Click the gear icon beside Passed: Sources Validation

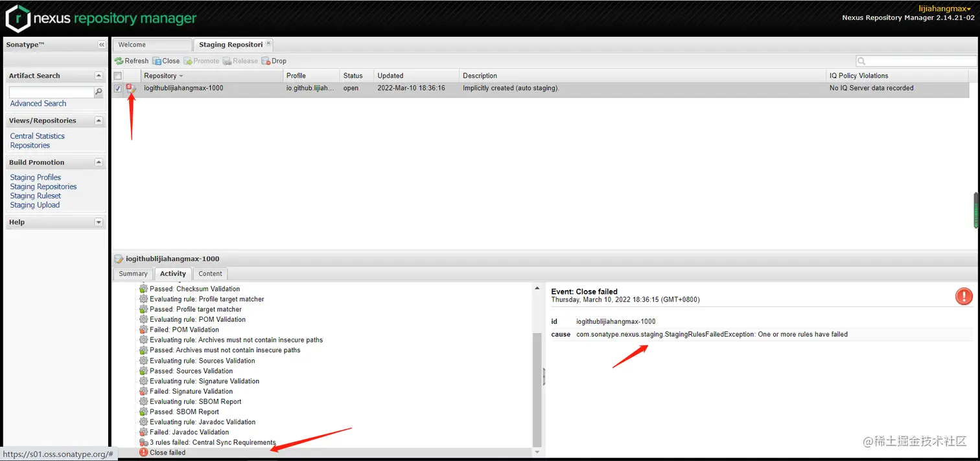(144, 371)
